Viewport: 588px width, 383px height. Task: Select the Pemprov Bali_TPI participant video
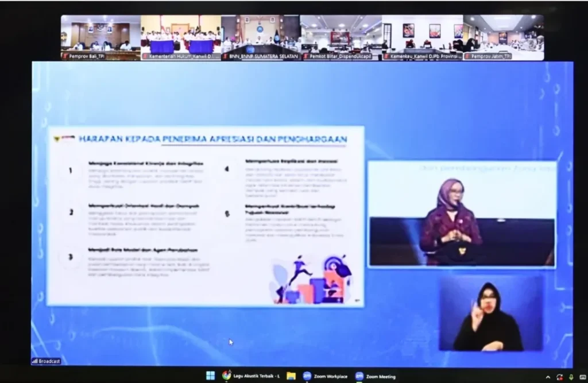coord(100,37)
